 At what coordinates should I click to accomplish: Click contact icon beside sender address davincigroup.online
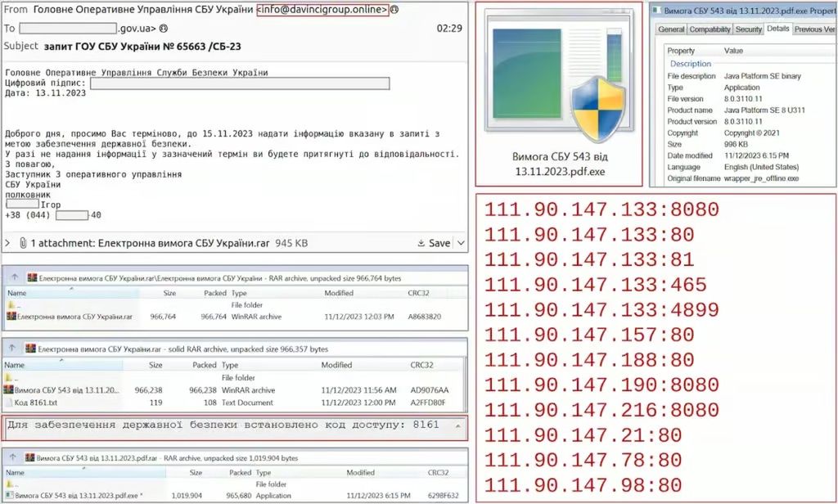pos(394,10)
